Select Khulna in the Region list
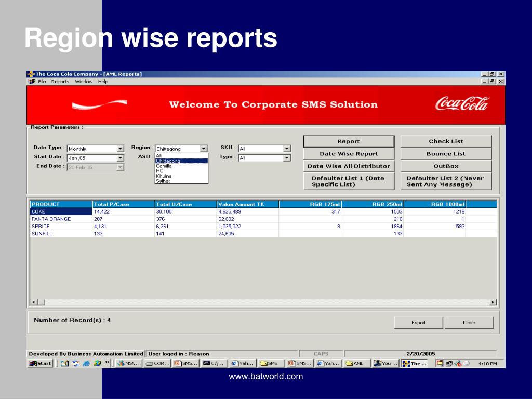532x399 pixels. (x=181, y=176)
